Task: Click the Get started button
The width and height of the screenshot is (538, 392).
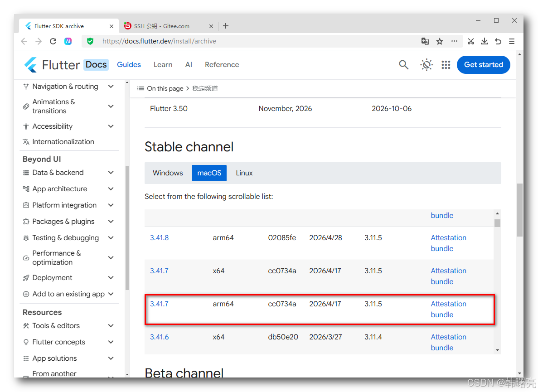Action: click(484, 64)
